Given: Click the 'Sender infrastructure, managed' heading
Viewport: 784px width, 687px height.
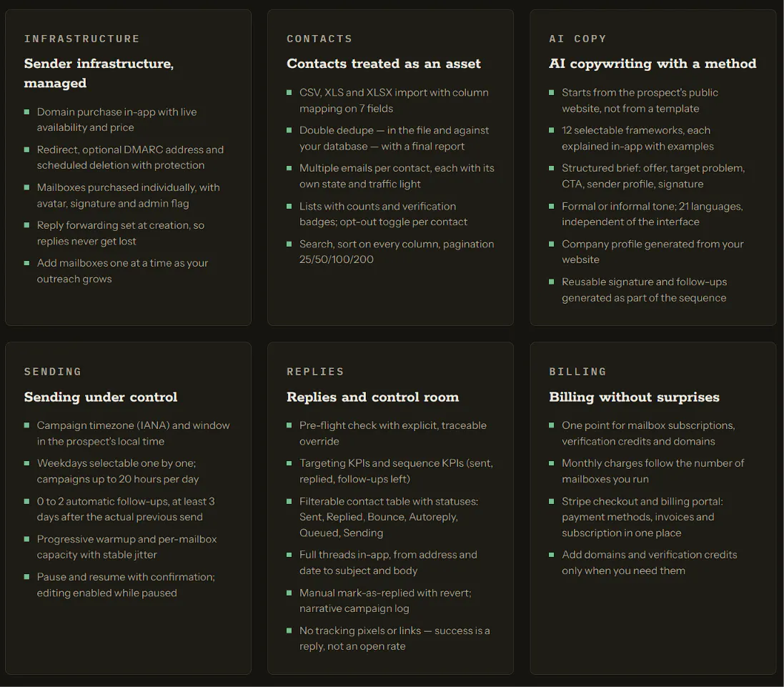Looking at the screenshot, I should 99,73.
